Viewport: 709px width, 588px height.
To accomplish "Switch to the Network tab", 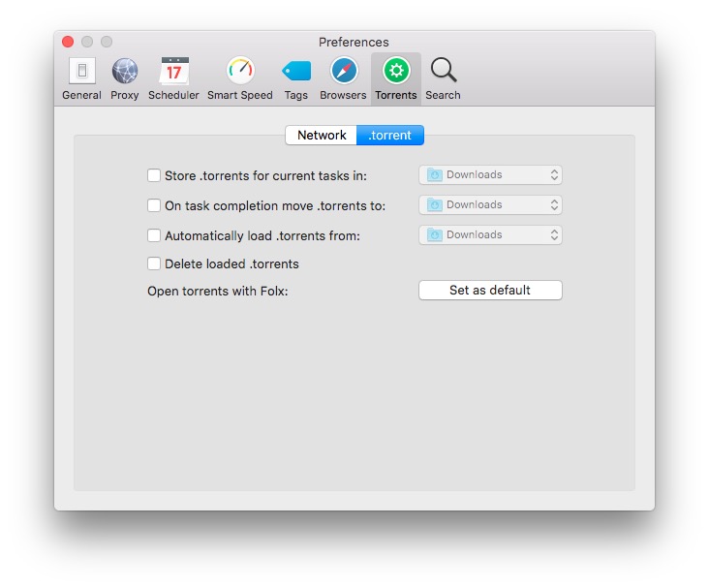I will tap(322, 136).
